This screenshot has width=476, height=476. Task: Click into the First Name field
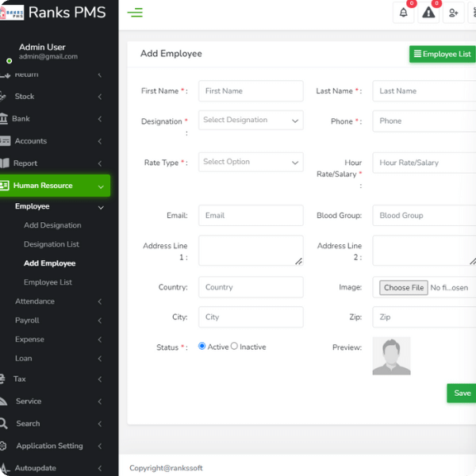click(x=251, y=91)
